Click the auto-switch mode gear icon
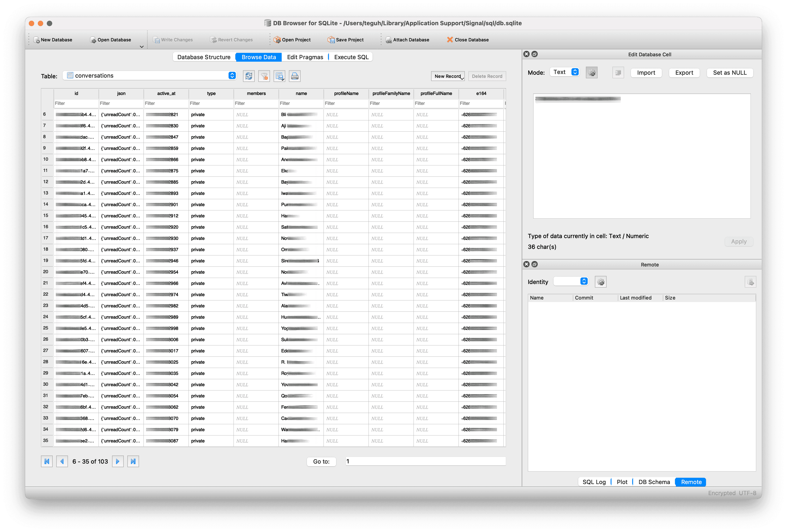The height and width of the screenshot is (532, 787). click(x=592, y=73)
